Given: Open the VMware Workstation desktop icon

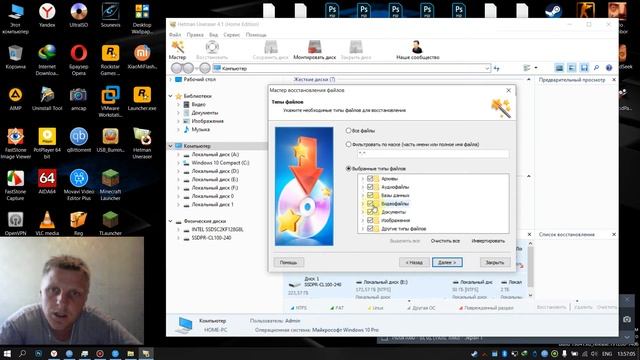Looking at the screenshot, I should point(110,102).
